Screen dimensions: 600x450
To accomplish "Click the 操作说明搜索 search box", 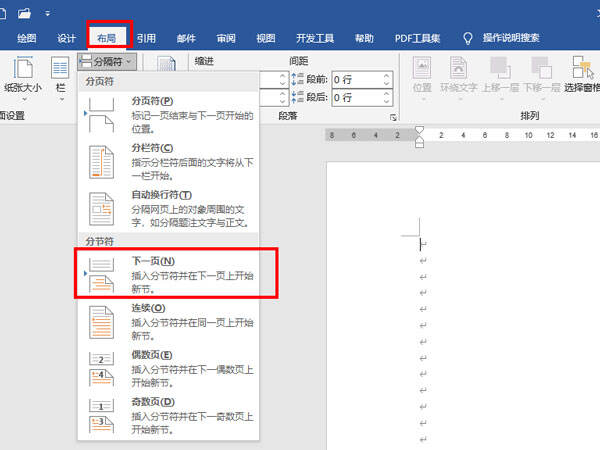I will tap(511, 38).
